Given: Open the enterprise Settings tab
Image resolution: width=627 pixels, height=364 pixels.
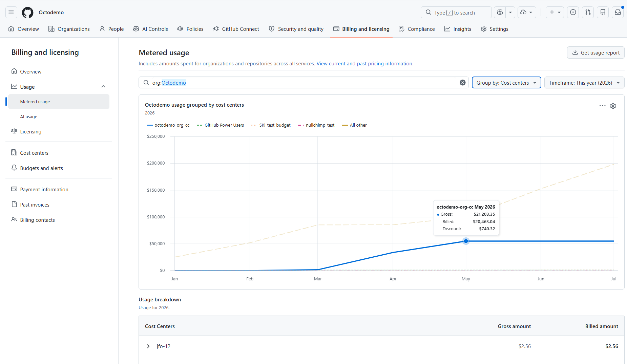Looking at the screenshot, I should point(495,29).
